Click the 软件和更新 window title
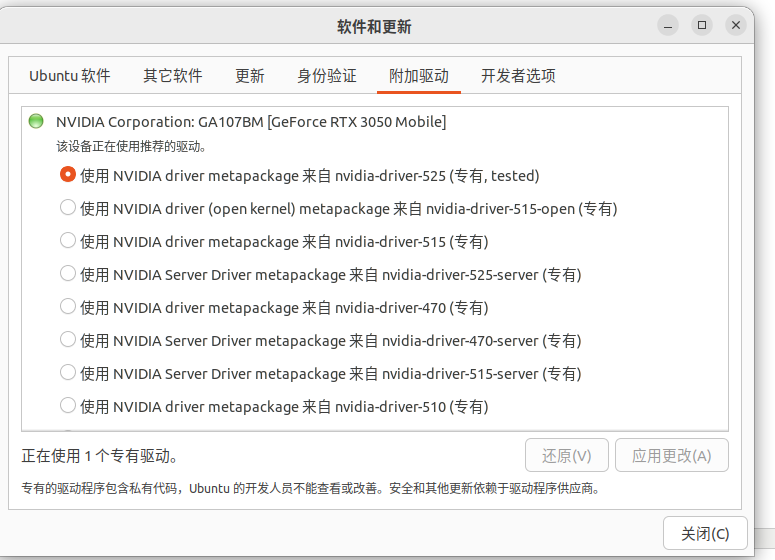This screenshot has height=560, width=775. (374, 26)
